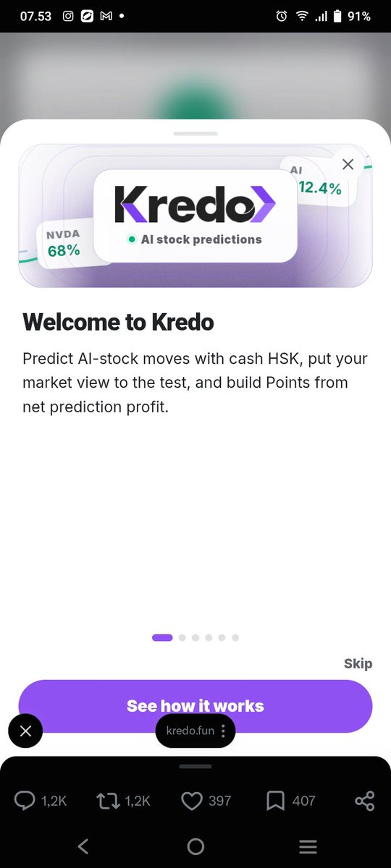Open Android recent apps menu icon
391x868 pixels.
(308, 846)
